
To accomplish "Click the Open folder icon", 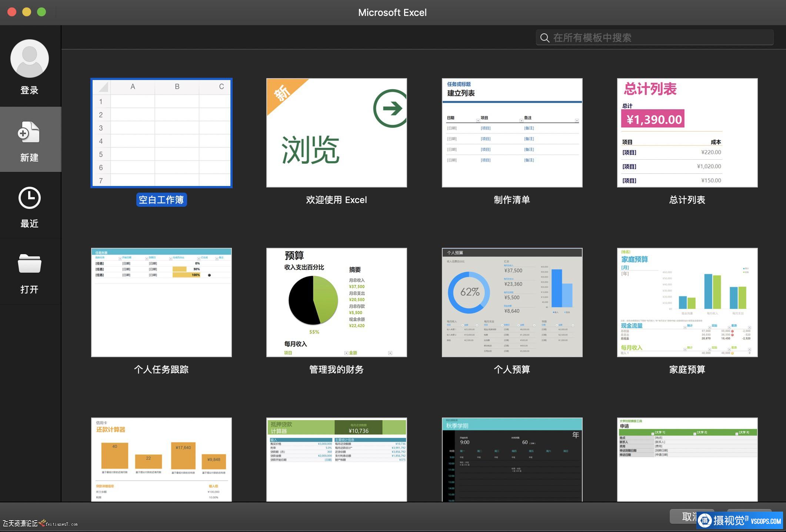I will (30, 264).
